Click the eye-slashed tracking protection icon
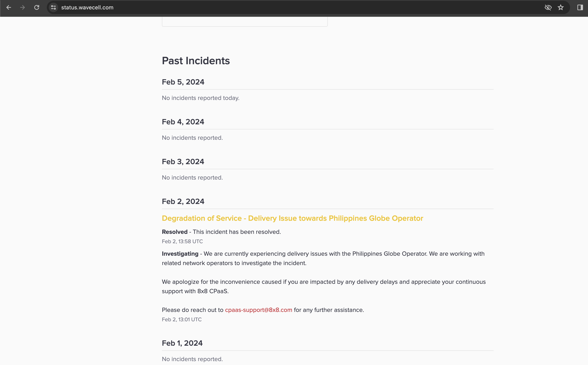 click(x=548, y=7)
